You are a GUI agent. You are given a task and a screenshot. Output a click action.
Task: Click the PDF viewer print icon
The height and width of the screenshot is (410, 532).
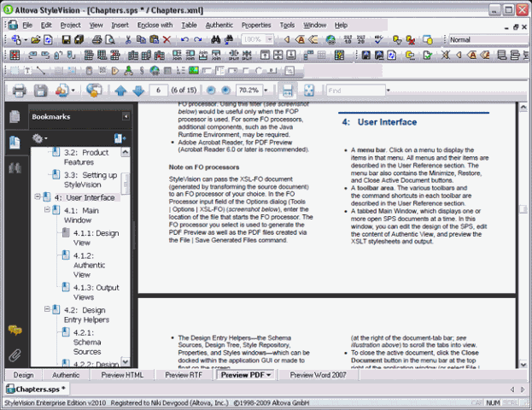(x=19, y=91)
